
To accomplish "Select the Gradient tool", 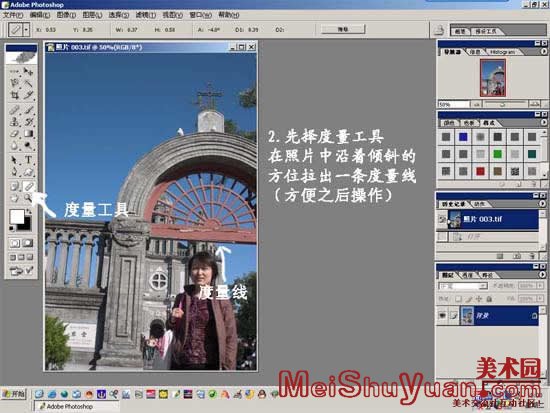I will pos(28,134).
